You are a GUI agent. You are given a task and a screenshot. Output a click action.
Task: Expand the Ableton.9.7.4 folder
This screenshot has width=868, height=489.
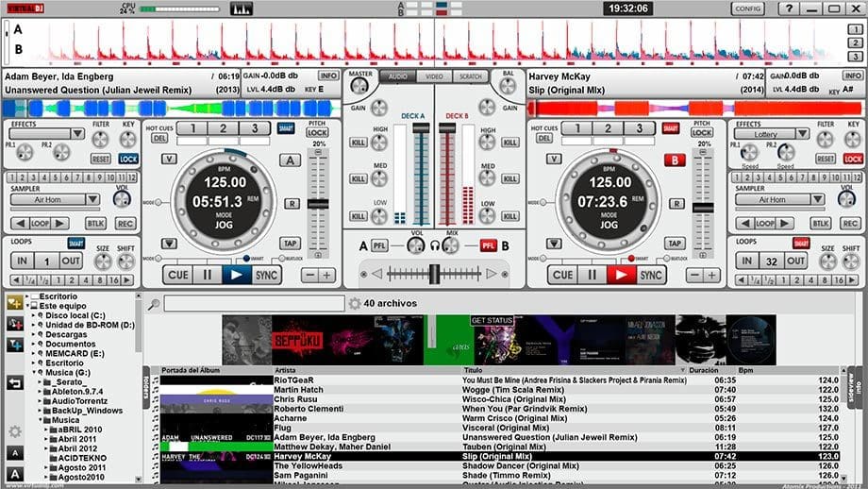tap(40, 392)
